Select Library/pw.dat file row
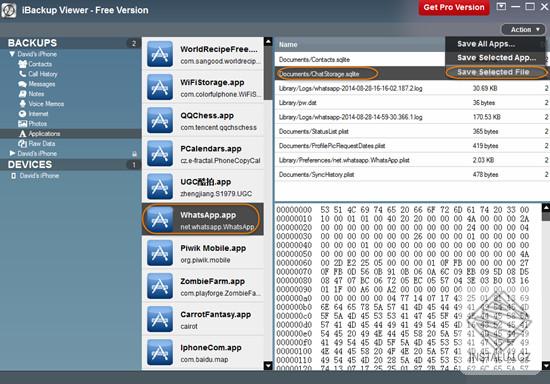The width and height of the screenshot is (550, 384). (x=412, y=103)
